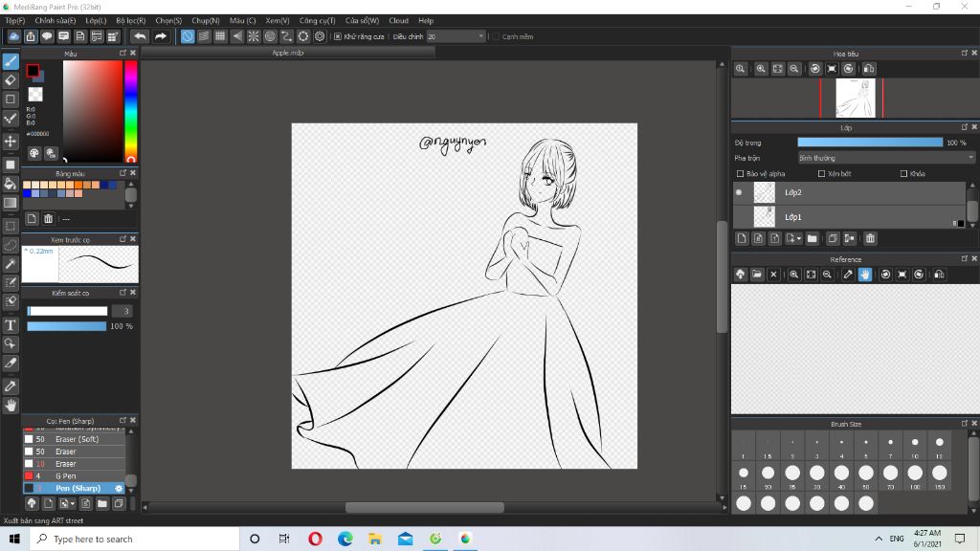Toggle Khử răng cưa anti-aliasing checkbox
This screenshot has width=980, height=551.
point(338,37)
